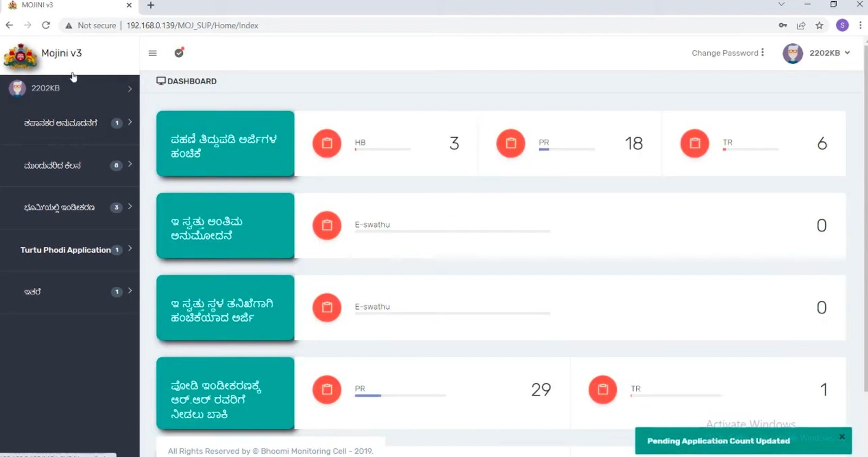This screenshot has width=868, height=457.
Task: Reload the page using browser refresh
Action: point(46,25)
